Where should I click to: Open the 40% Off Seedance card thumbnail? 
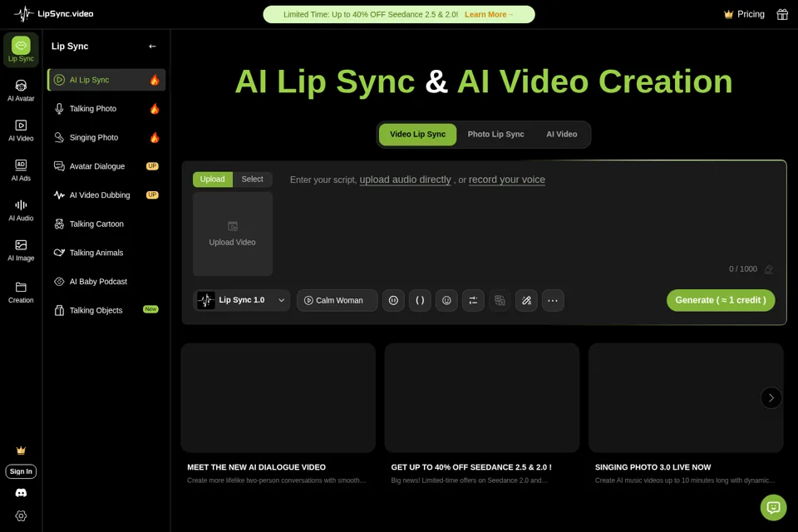pos(482,397)
